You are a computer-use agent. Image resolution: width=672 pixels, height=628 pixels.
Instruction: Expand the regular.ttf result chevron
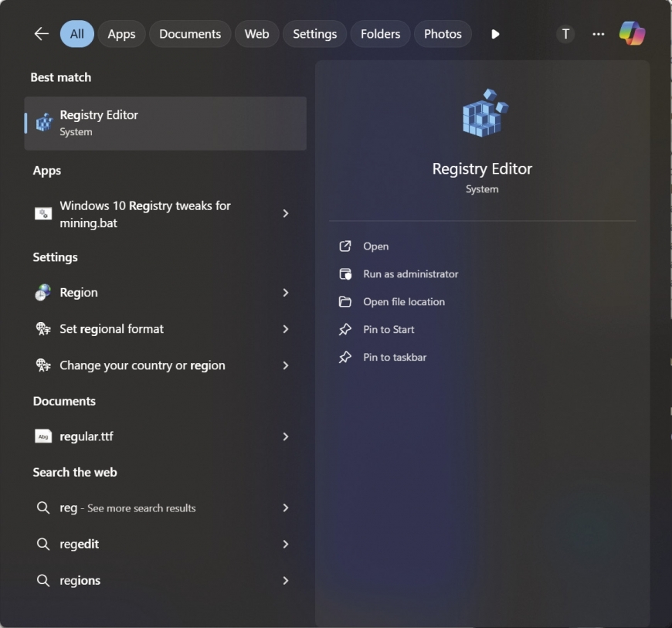pyautogui.click(x=286, y=436)
